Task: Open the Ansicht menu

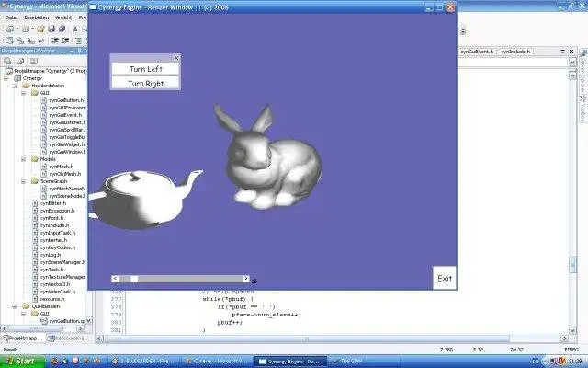Action: [63, 17]
